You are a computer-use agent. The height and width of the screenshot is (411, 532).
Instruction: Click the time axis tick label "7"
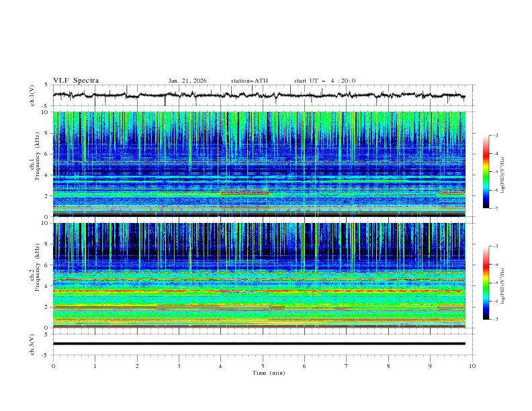pyautogui.click(x=347, y=366)
